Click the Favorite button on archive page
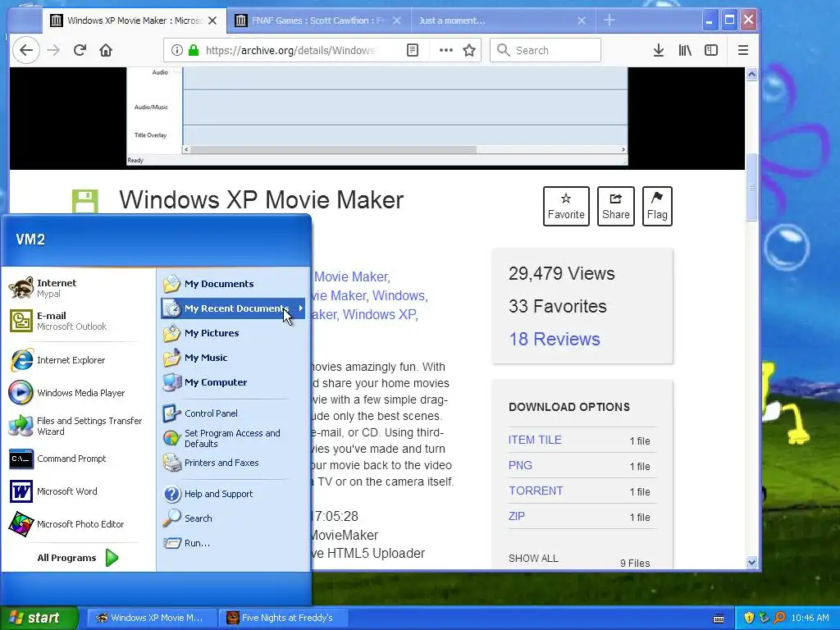 point(566,206)
